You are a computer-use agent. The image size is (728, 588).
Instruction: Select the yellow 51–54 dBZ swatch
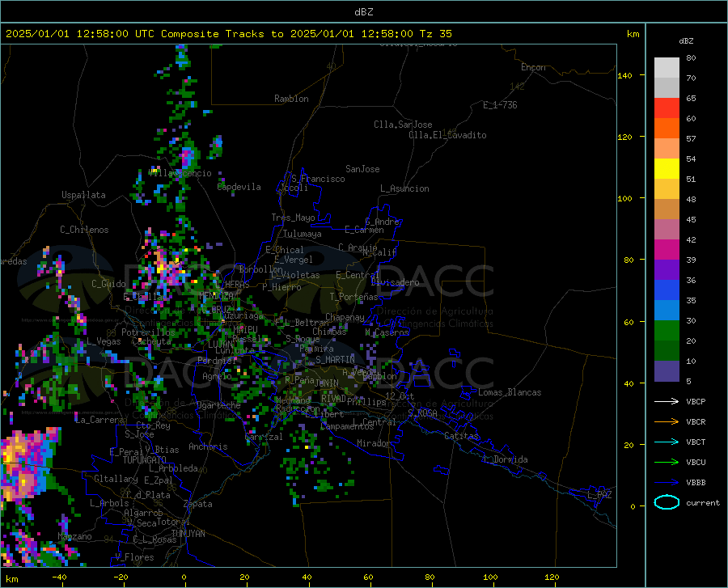pos(667,169)
